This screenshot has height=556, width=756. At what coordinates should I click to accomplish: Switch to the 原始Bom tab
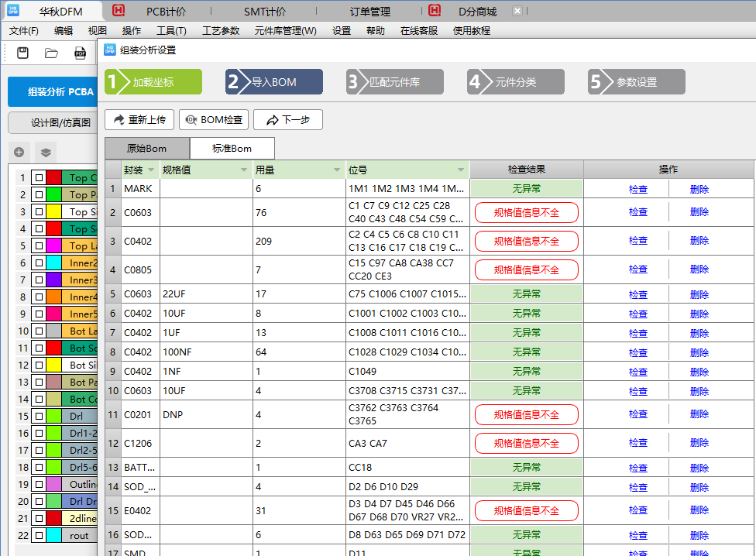click(147, 149)
